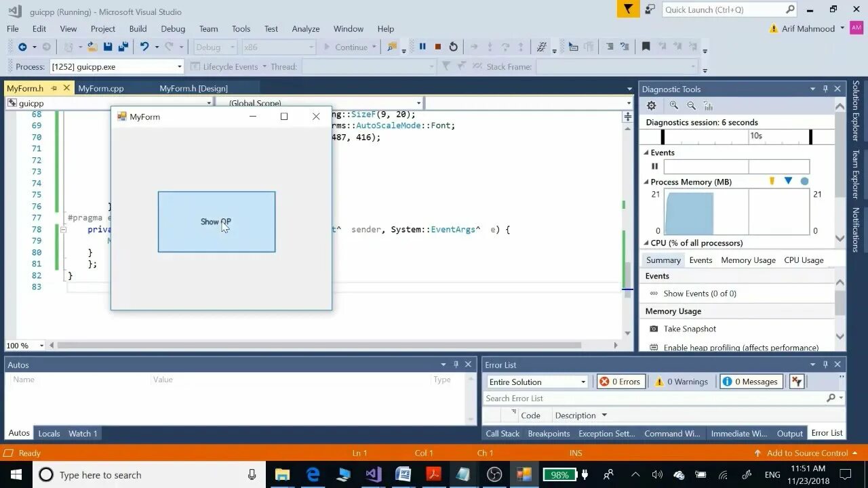Undo the last action in the toolbar
This screenshot has width=868, height=488.
click(x=144, y=47)
